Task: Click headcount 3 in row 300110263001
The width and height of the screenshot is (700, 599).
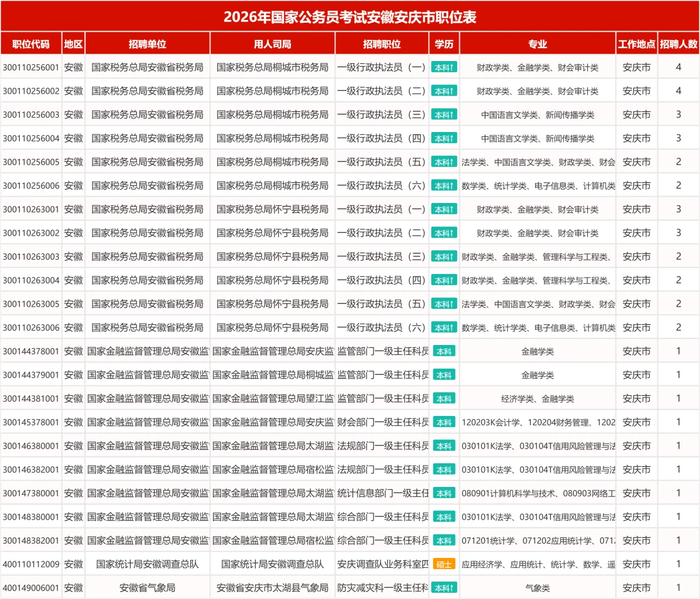Action: tap(678, 209)
